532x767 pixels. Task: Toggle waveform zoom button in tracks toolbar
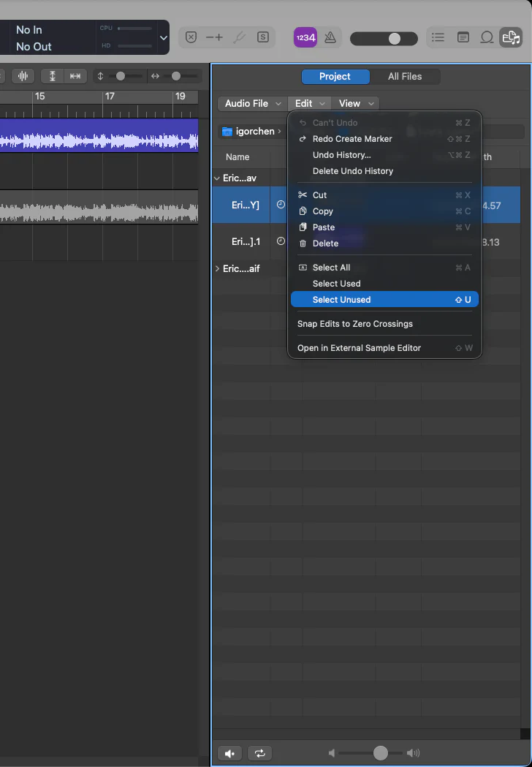23,76
